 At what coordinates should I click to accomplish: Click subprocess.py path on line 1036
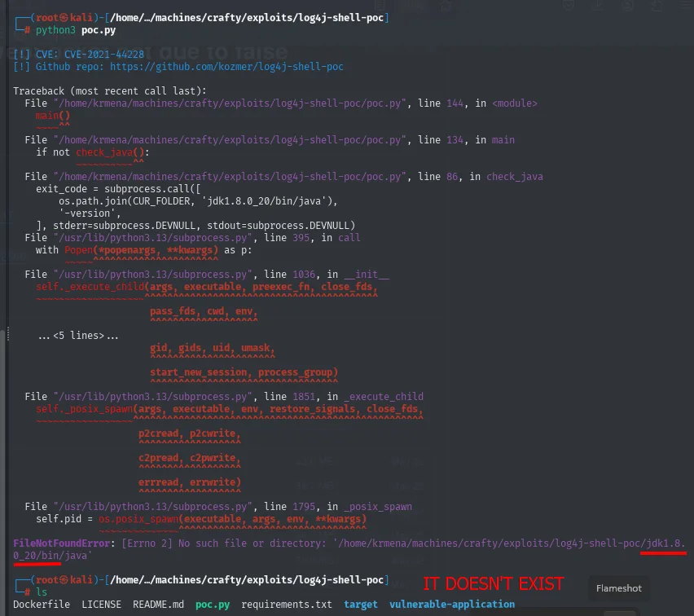(152, 275)
